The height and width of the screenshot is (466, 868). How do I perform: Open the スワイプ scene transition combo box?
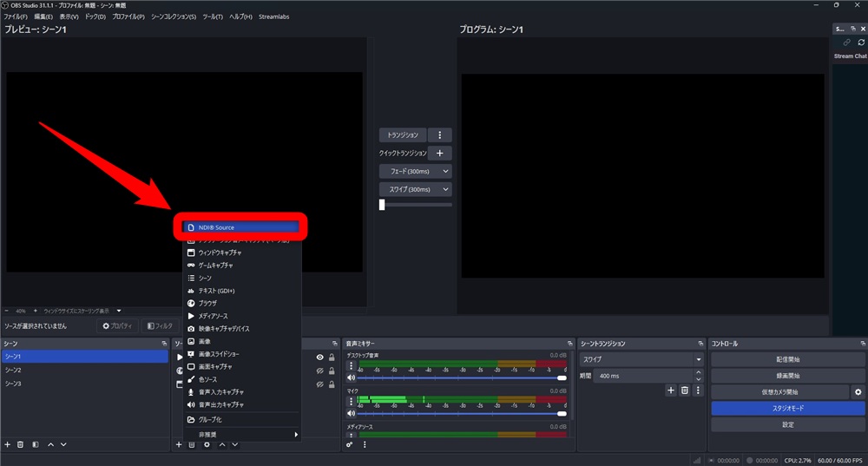641,359
